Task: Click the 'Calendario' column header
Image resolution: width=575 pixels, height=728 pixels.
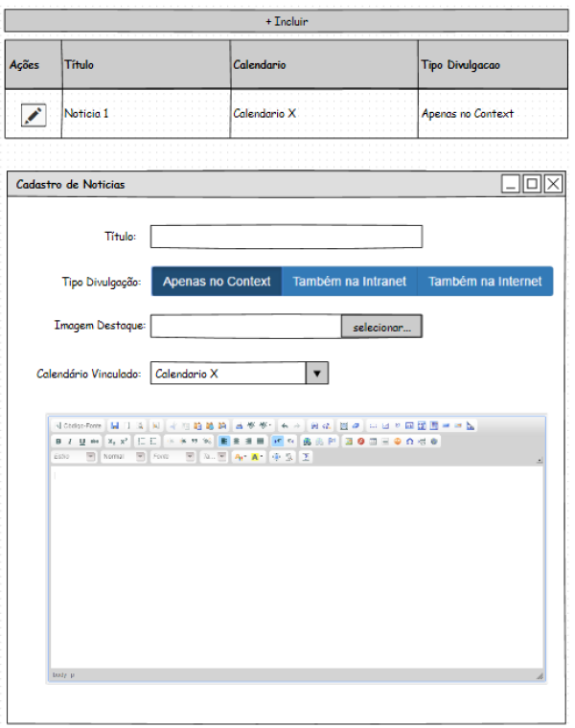Action: [324, 65]
